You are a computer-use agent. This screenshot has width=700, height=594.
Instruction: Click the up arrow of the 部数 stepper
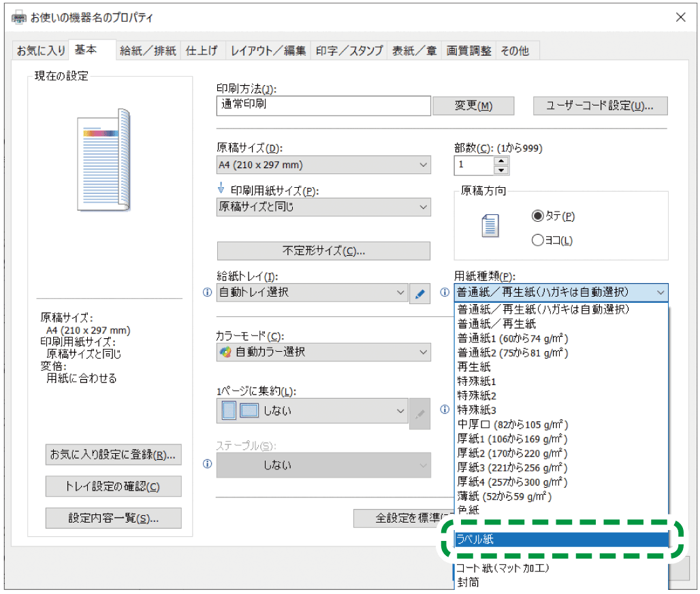coord(500,161)
